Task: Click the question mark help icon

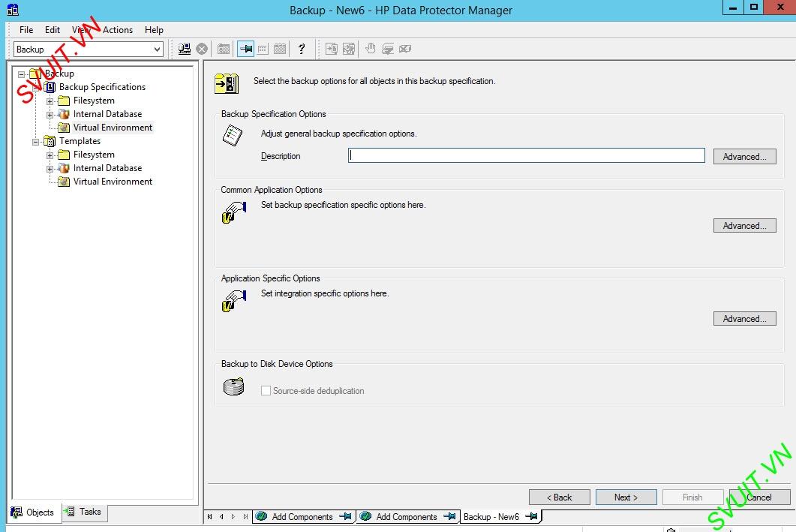Action: click(x=302, y=49)
